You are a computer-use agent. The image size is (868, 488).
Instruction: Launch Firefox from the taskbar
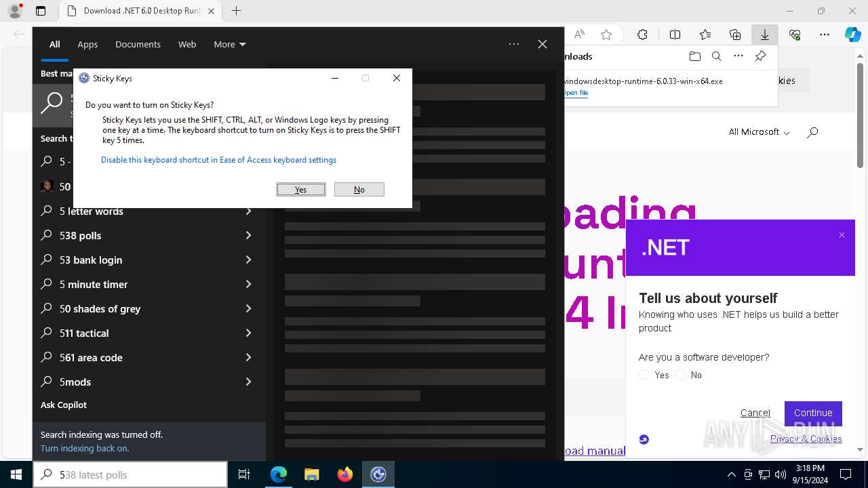tap(345, 474)
